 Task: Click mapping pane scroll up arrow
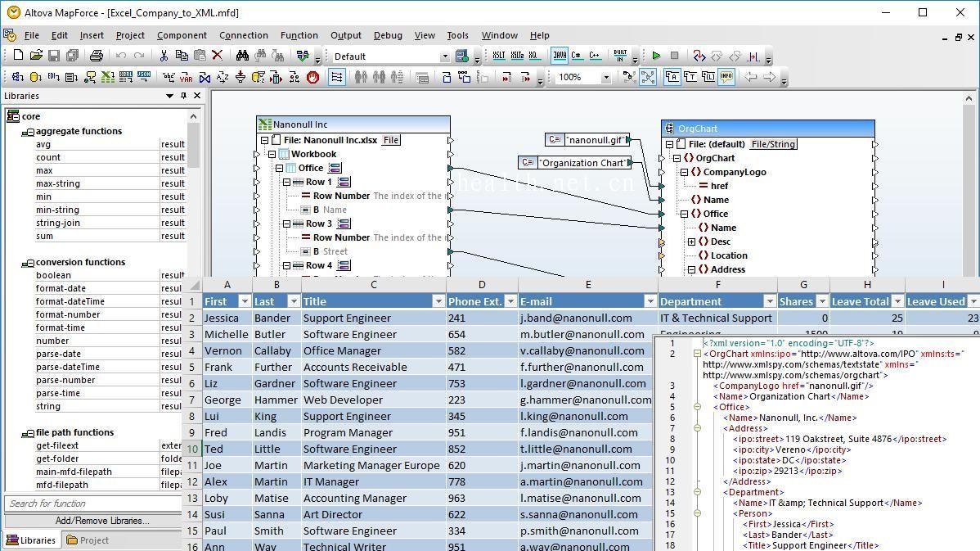[969, 98]
